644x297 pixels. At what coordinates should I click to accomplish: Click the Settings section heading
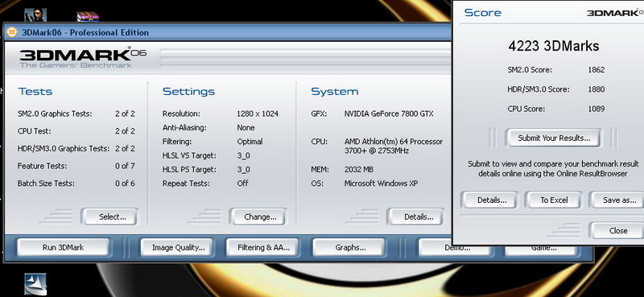(x=188, y=91)
